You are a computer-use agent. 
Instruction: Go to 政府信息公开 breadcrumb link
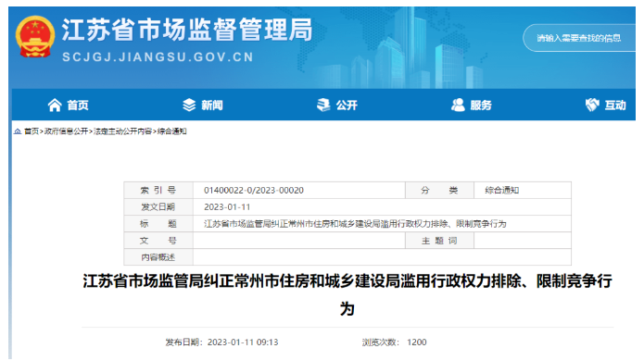coord(66,131)
